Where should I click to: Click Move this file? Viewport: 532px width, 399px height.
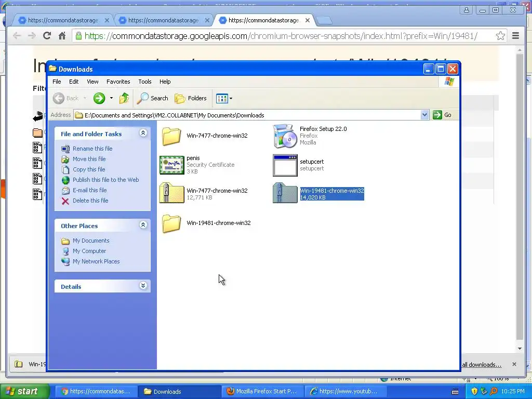(89, 159)
